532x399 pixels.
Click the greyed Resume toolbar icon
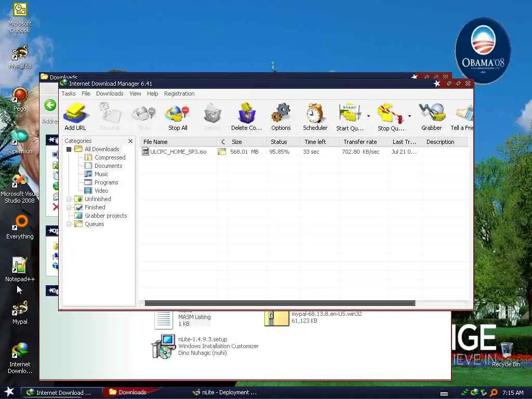point(110,116)
